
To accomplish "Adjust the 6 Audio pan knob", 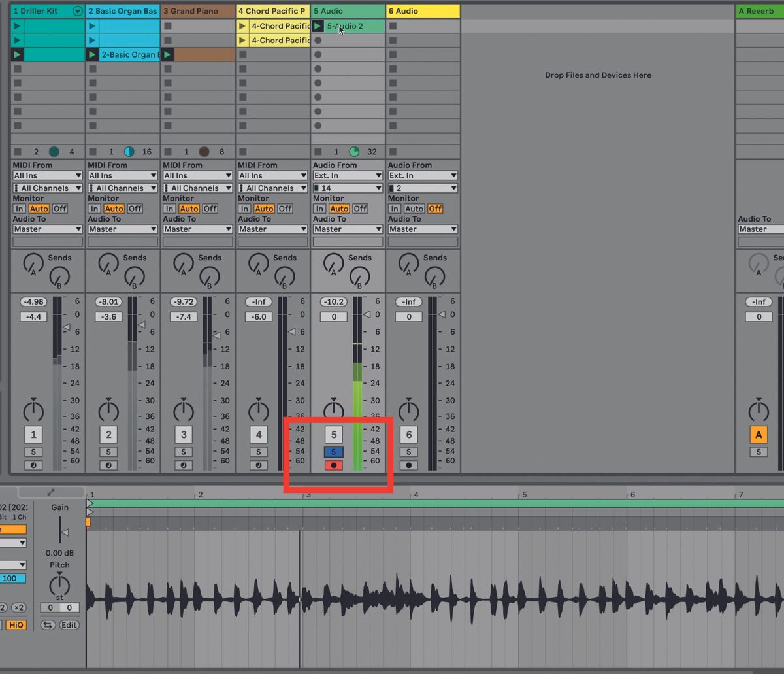I will coord(409,410).
